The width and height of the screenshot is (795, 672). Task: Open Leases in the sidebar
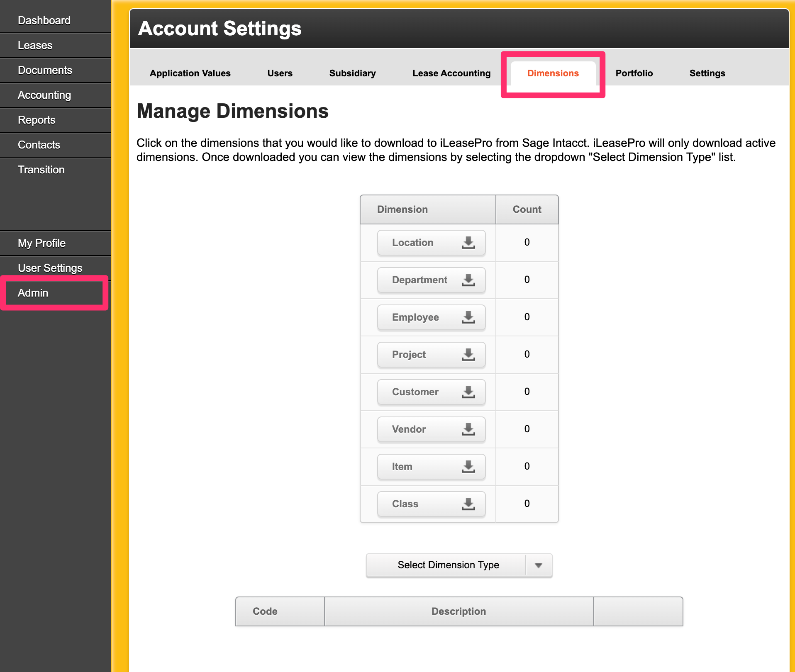(35, 45)
